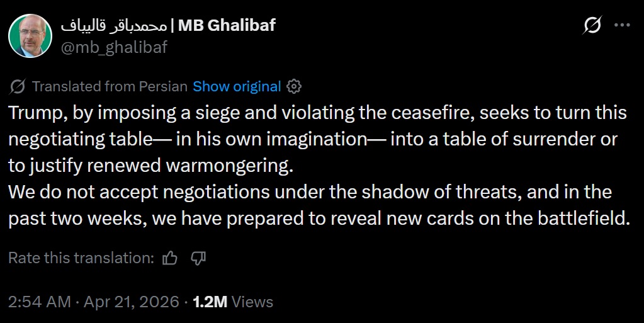Click the Rate this translation label
The width and height of the screenshot is (644, 323).
coord(81,258)
